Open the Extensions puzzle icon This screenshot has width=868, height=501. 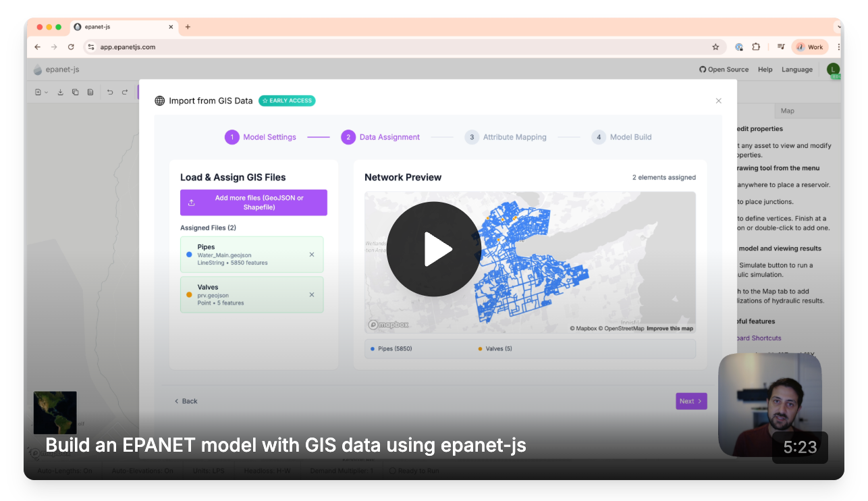coord(756,47)
